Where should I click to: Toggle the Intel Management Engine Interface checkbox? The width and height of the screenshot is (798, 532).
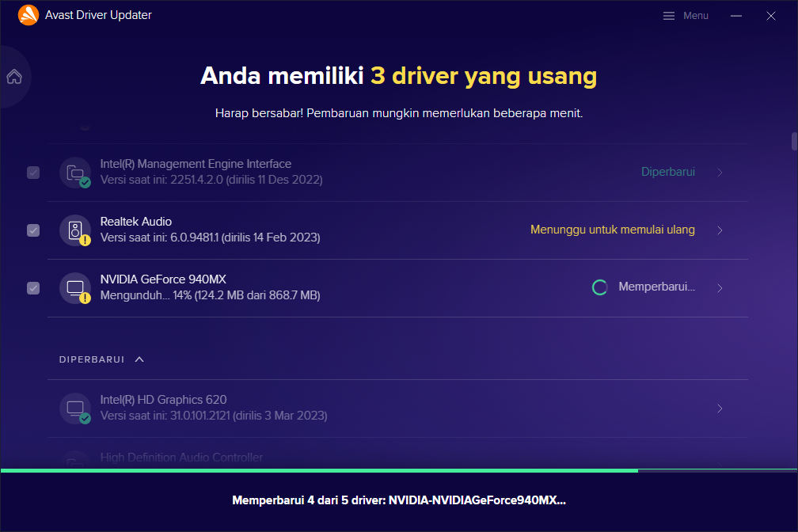point(33,172)
